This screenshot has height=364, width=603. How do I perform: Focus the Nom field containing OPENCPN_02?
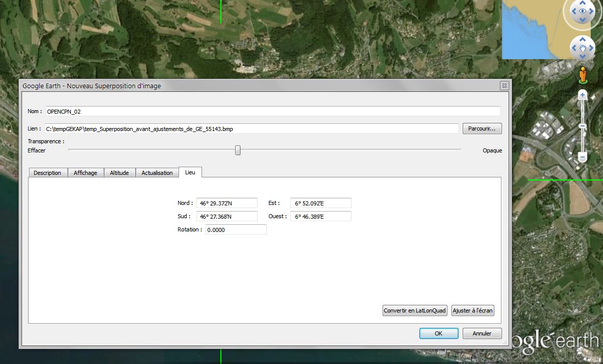pyautogui.click(x=272, y=112)
